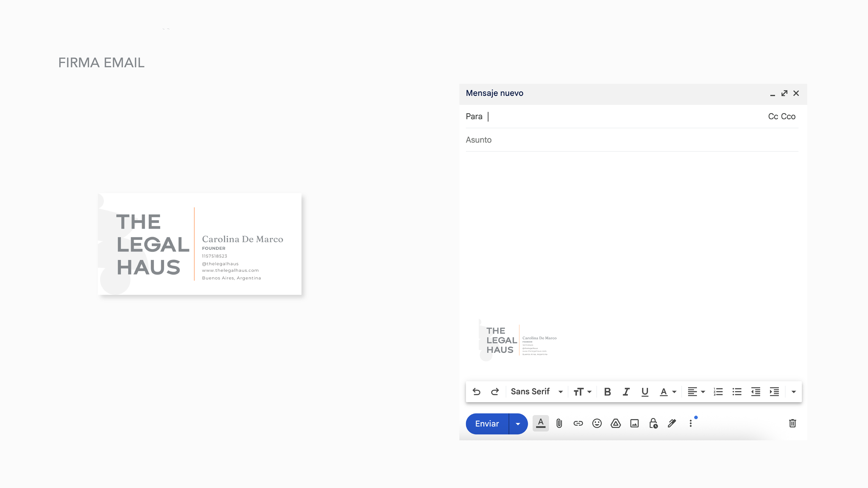This screenshot has height=488, width=868.
Task: Insert files using the Drive icon
Action: [x=616, y=423]
